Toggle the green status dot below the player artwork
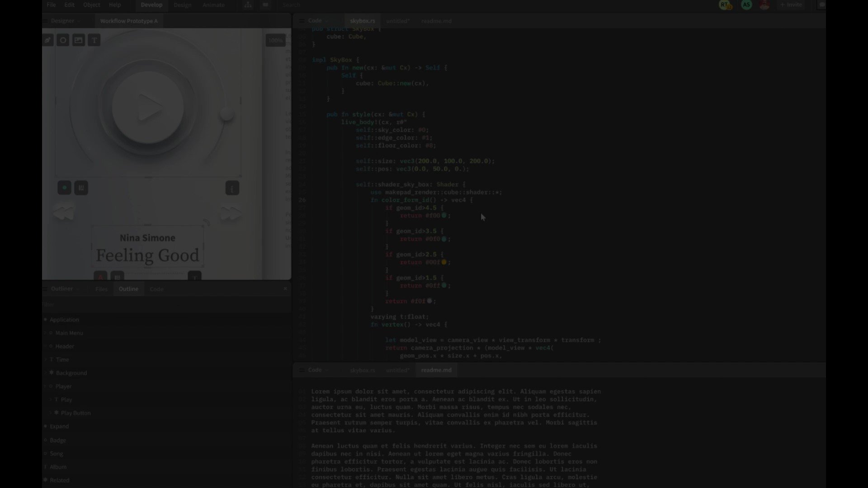868x488 pixels. (64, 188)
